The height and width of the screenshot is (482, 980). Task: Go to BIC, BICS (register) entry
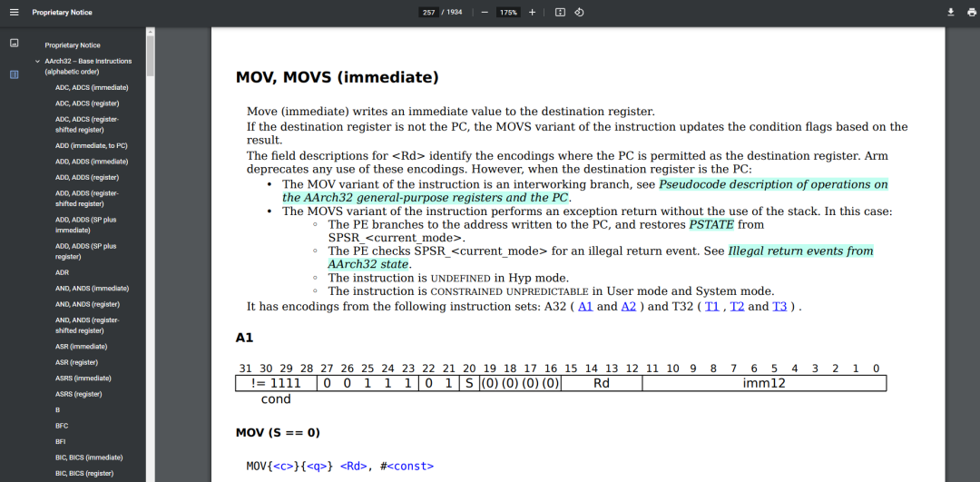point(84,473)
